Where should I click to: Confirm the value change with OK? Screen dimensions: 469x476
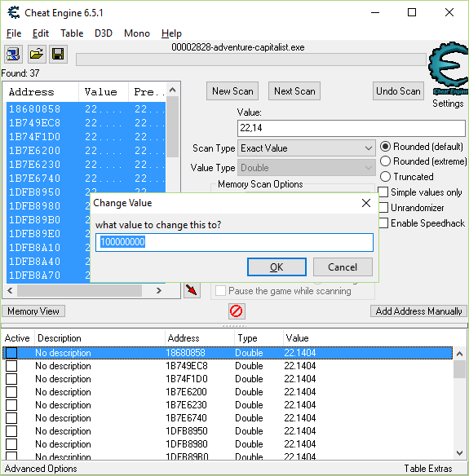click(277, 267)
